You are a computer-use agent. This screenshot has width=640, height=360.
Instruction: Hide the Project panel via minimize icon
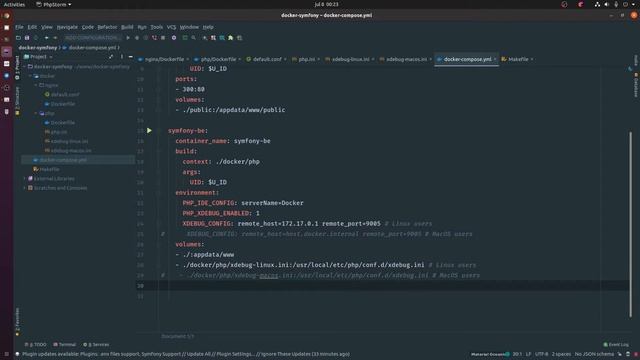tap(131, 57)
